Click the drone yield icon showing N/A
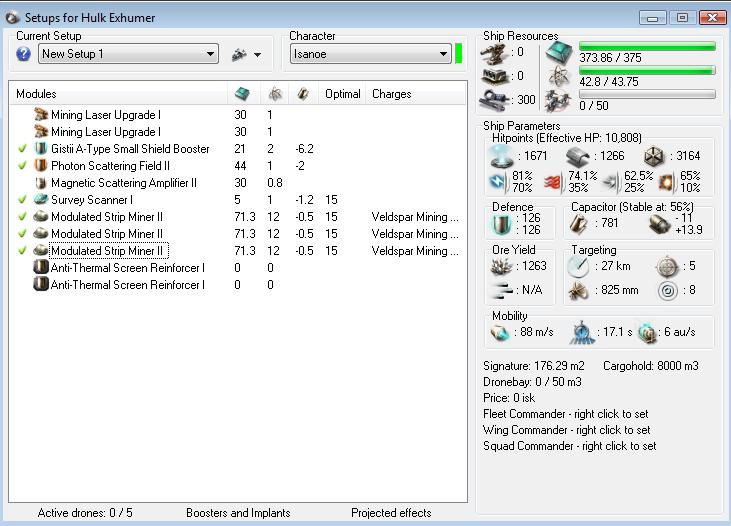Viewport: 731px width, 526px height. (x=502, y=290)
